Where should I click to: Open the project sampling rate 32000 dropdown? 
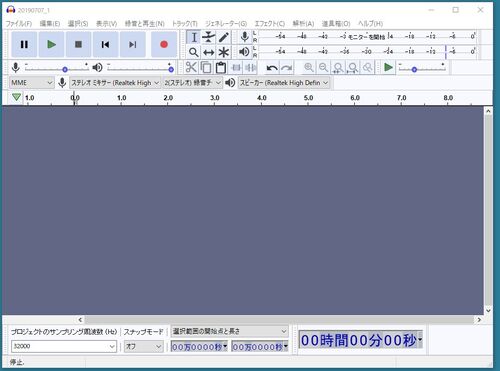(64, 346)
